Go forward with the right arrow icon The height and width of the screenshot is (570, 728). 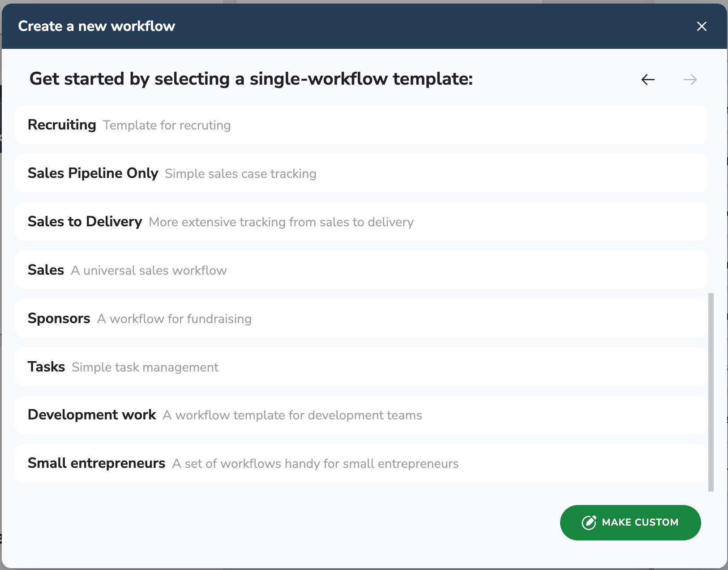coord(690,80)
